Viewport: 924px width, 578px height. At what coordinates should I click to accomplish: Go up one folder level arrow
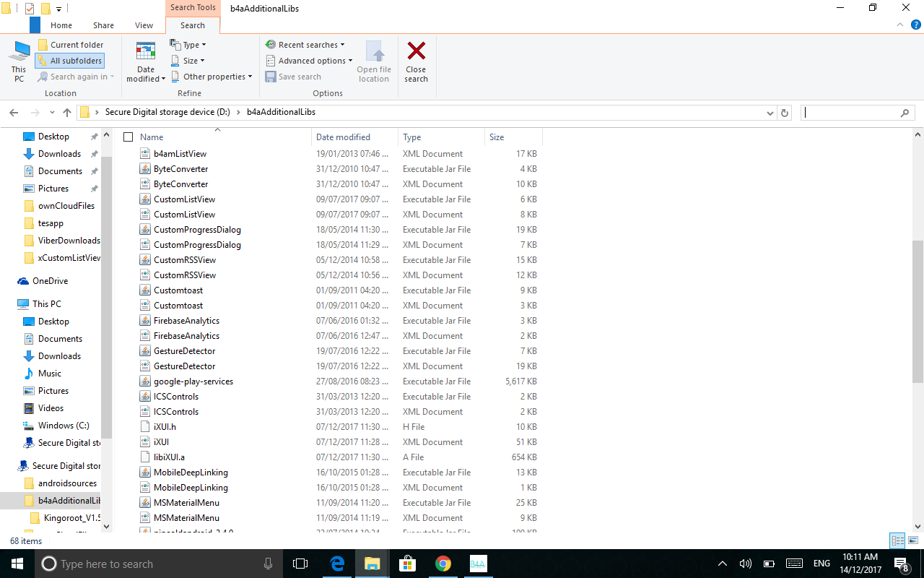coord(67,113)
